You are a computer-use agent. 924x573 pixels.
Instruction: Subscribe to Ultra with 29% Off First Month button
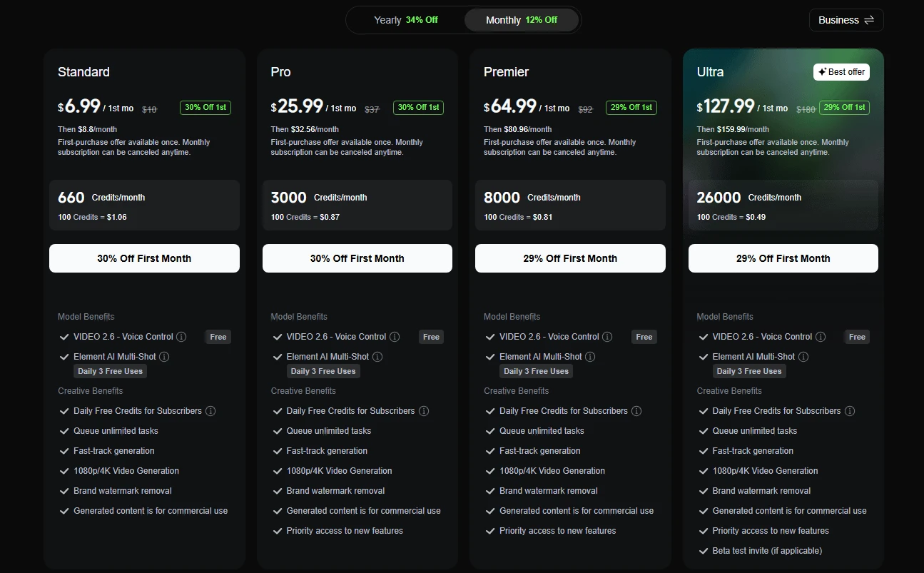tap(783, 258)
